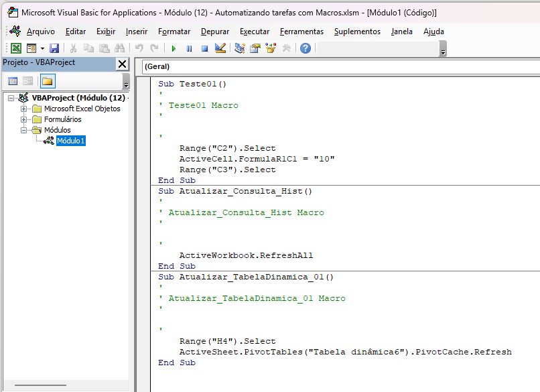Image resolution: width=540 pixels, height=392 pixels.
Task: Open the Object Browser toolbar icon
Action: point(271,48)
